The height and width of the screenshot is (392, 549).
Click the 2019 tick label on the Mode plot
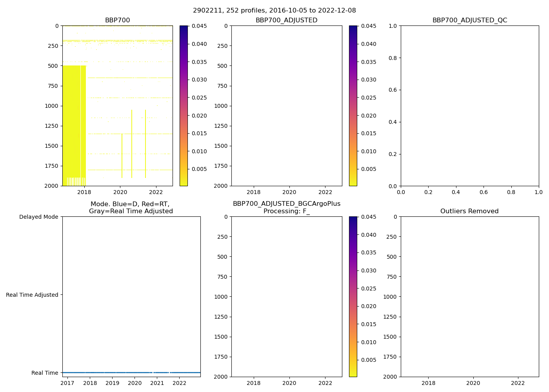pyautogui.click(x=113, y=383)
